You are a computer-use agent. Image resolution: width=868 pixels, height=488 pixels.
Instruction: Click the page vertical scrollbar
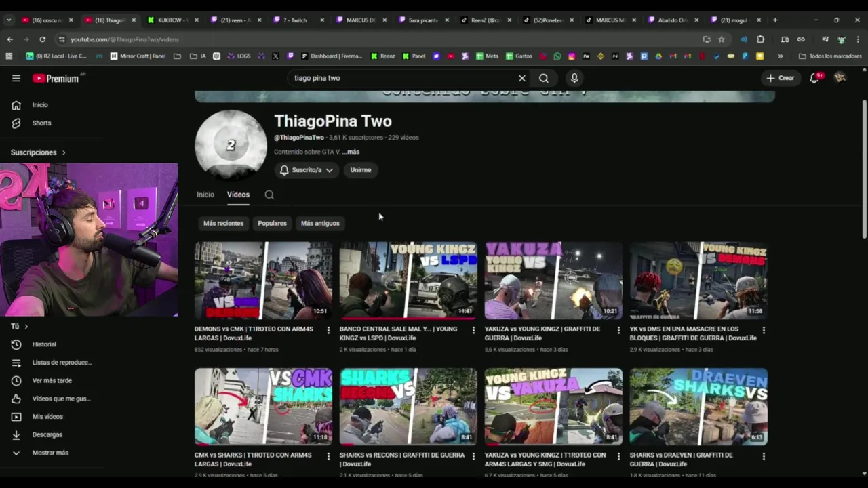pyautogui.click(x=864, y=169)
